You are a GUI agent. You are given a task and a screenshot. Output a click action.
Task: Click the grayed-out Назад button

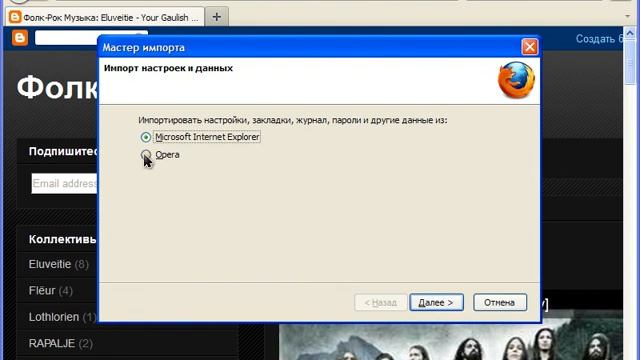(x=380, y=302)
